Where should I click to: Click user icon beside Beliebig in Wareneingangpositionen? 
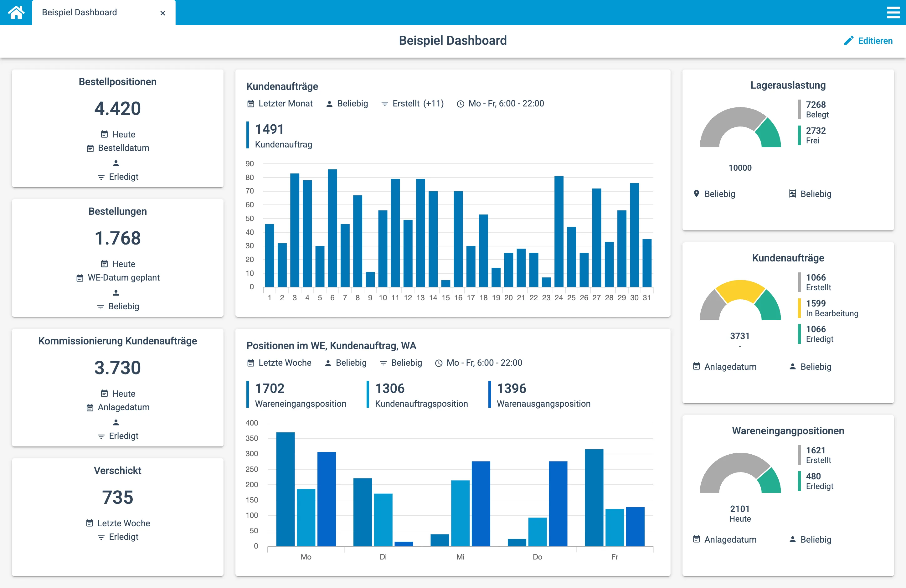click(x=792, y=539)
